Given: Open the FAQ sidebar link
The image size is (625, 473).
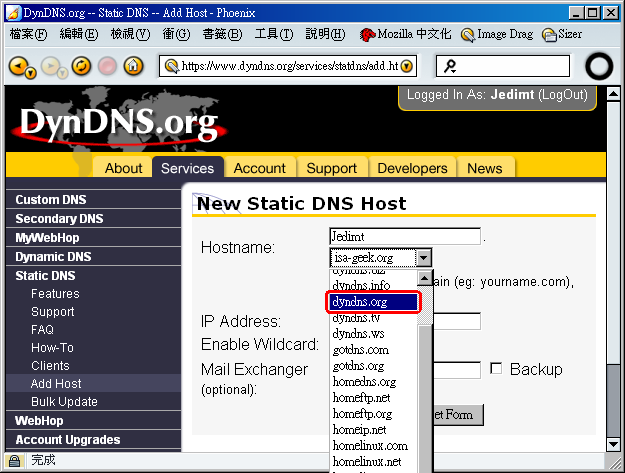Looking at the screenshot, I should coord(42,330).
